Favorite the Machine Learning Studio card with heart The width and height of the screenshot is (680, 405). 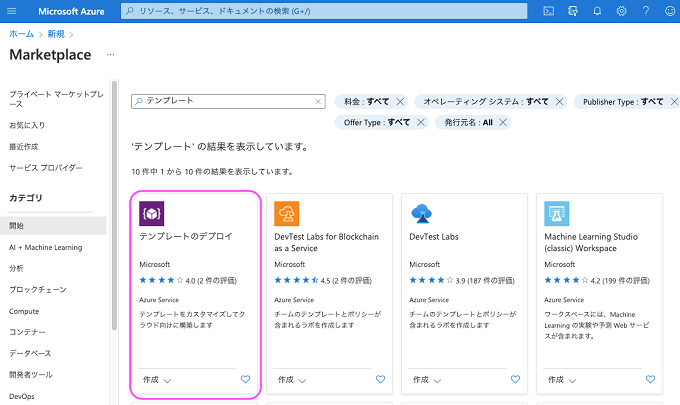pyautogui.click(x=651, y=379)
